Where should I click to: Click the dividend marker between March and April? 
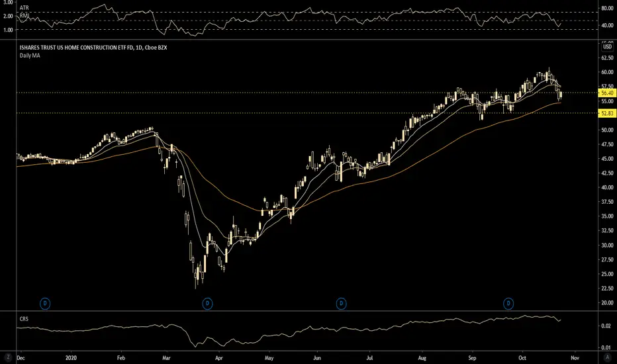(x=207, y=303)
